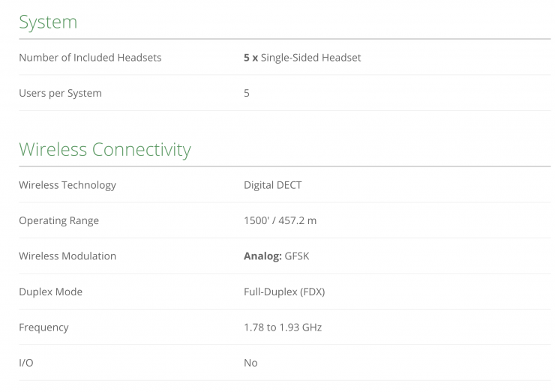The width and height of the screenshot is (555, 392).
Task: Select the Wireless Technology label
Action: pyautogui.click(x=67, y=185)
